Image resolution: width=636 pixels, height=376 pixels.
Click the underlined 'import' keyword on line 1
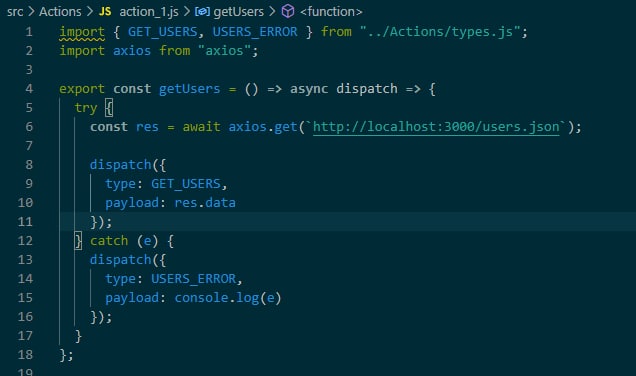[82, 32]
